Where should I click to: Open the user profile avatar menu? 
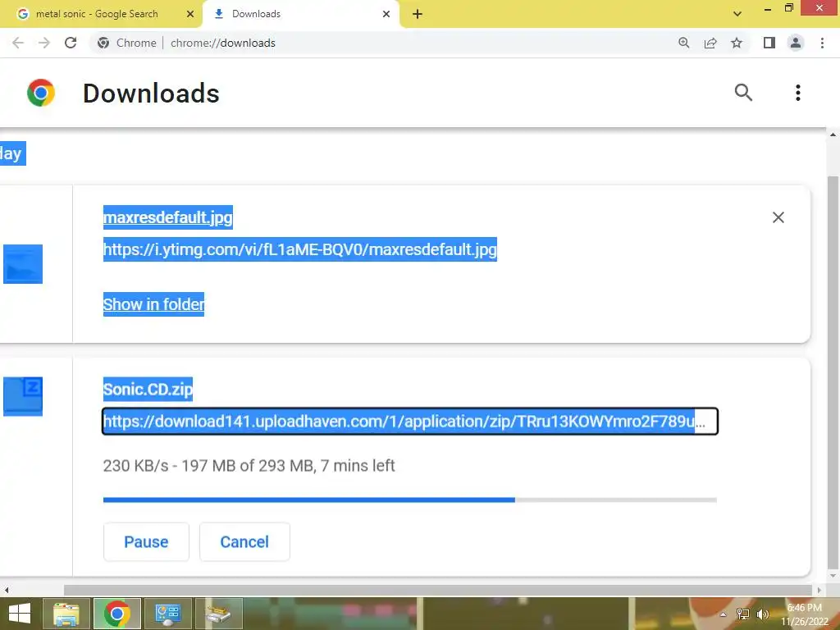click(796, 43)
